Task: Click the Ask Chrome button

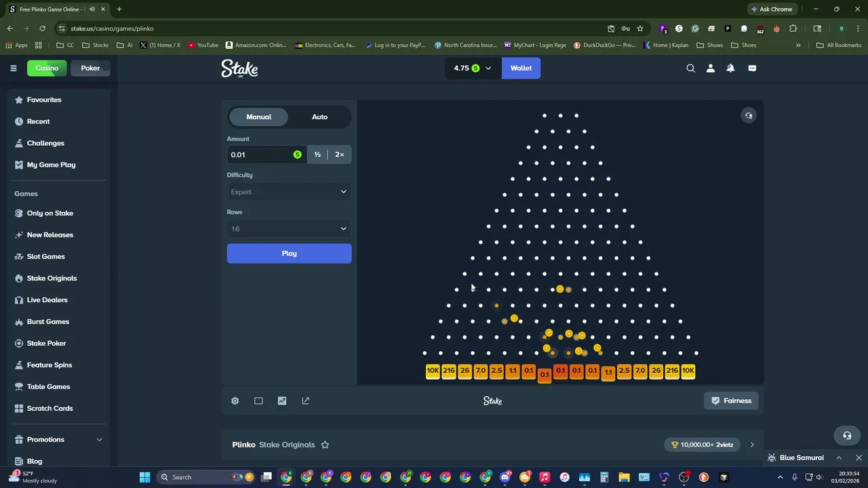Action: [x=772, y=9]
